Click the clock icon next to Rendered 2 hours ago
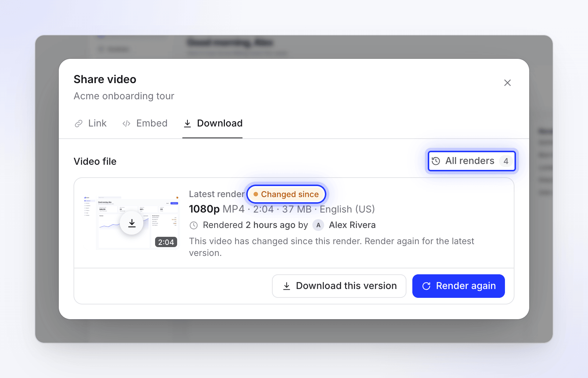 click(194, 225)
